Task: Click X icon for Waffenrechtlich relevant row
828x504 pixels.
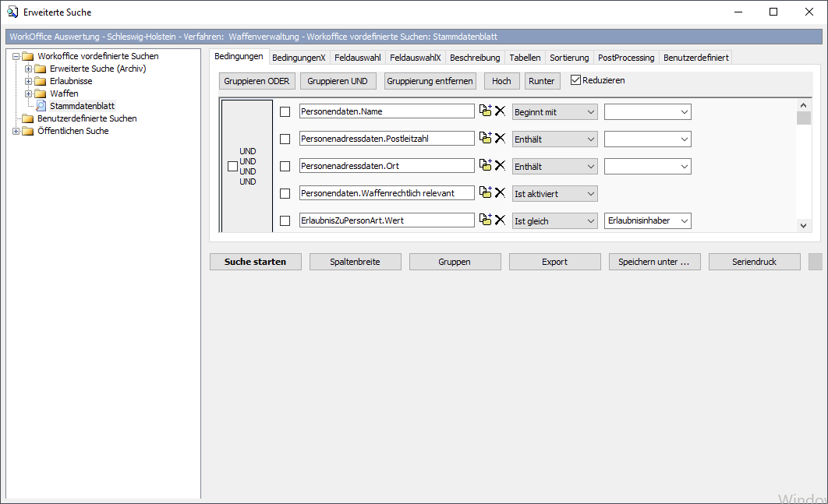Action: [501, 193]
